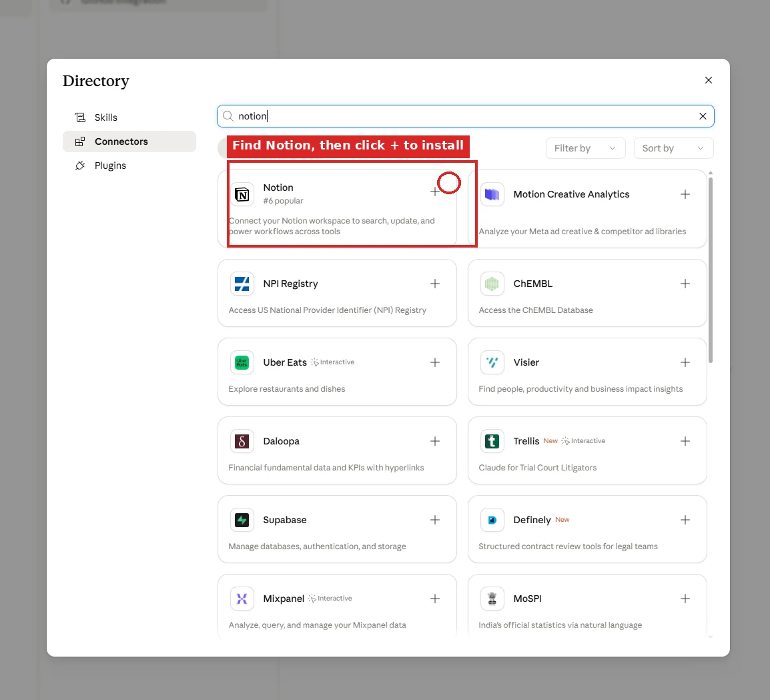This screenshot has height=700, width=770.
Task: Click the Uber Eats logo icon
Action: point(242,362)
